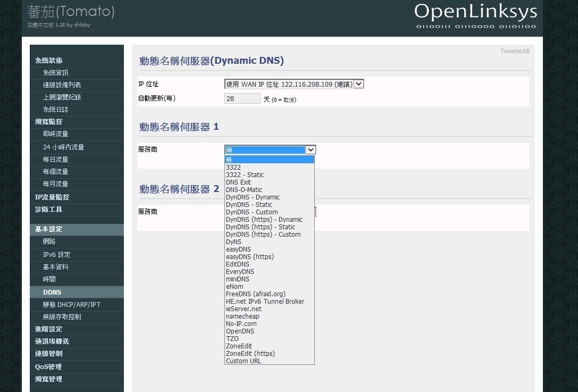Select ZoneEdit provider option
This screenshot has width=578, height=392.
[270, 346]
